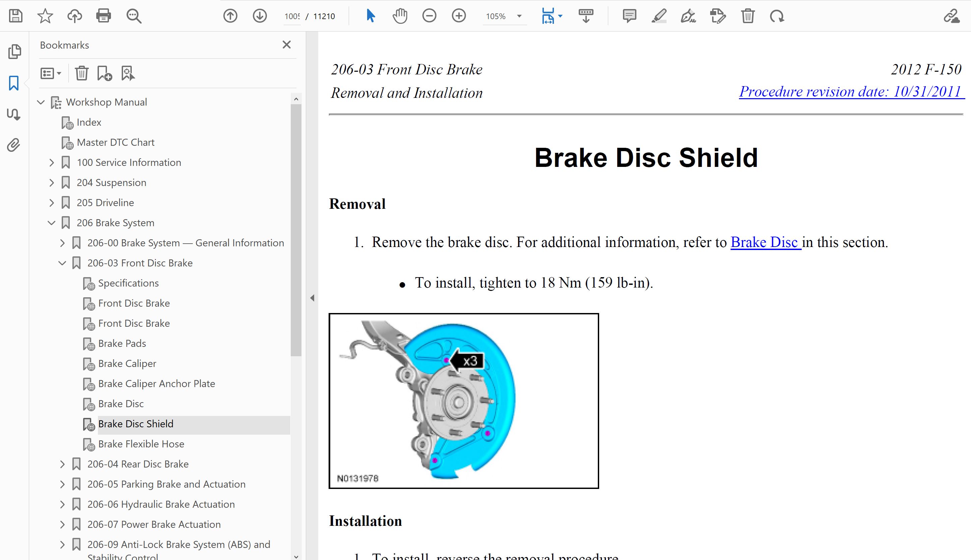Go to previous page arrow
The image size is (971, 560).
[230, 16]
